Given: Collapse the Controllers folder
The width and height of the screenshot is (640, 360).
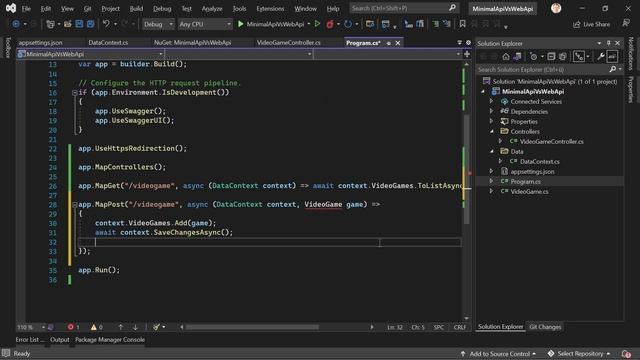Looking at the screenshot, I should pos(491,131).
